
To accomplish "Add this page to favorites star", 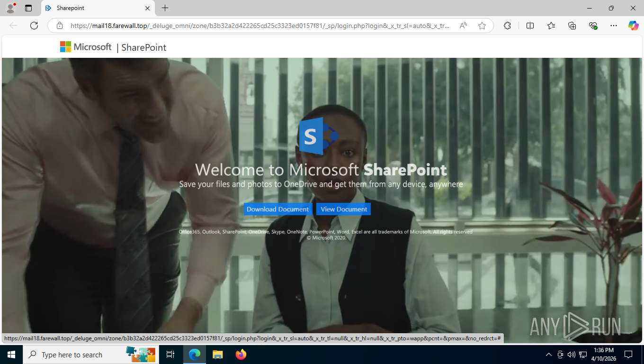I will (482, 26).
